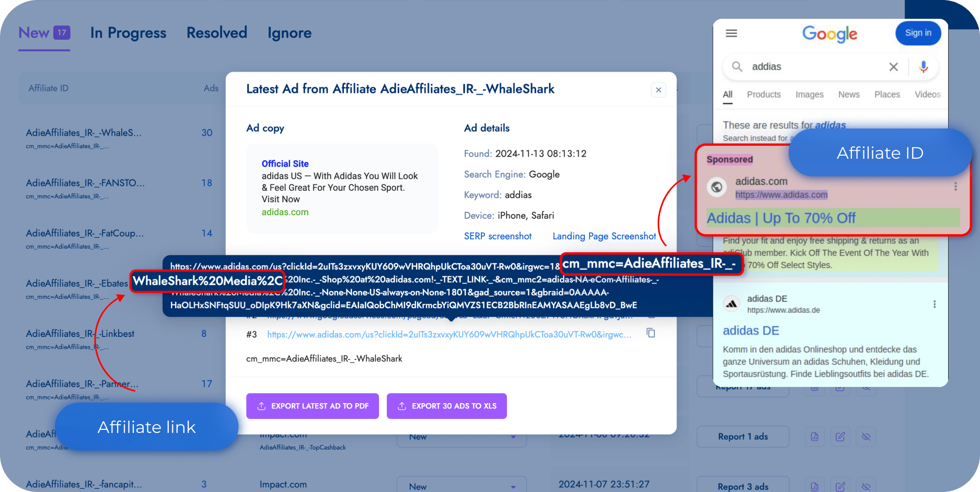Click the globe favicon beside adidas.com sponsored result
The height and width of the screenshot is (492, 980).
pos(717,186)
